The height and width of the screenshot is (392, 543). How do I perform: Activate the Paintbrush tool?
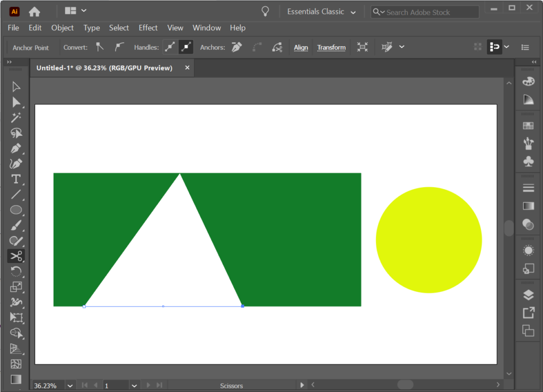(16, 225)
